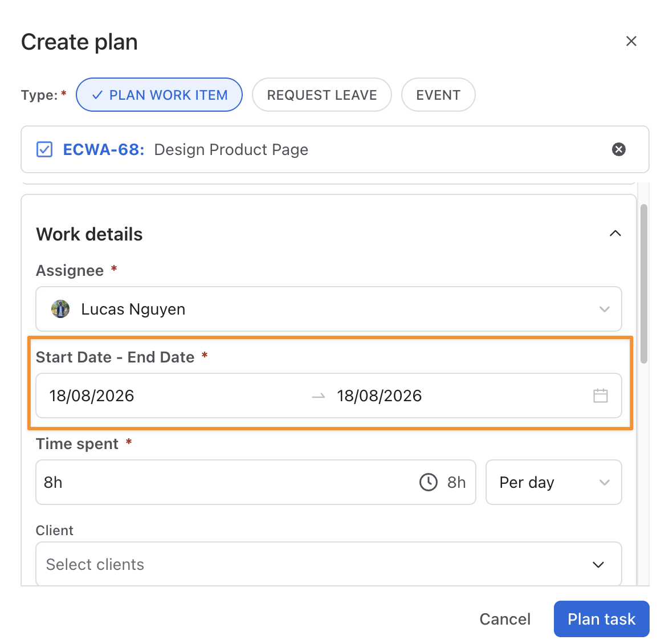Collapse the Work details section
The width and height of the screenshot is (669, 644).
[615, 234]
